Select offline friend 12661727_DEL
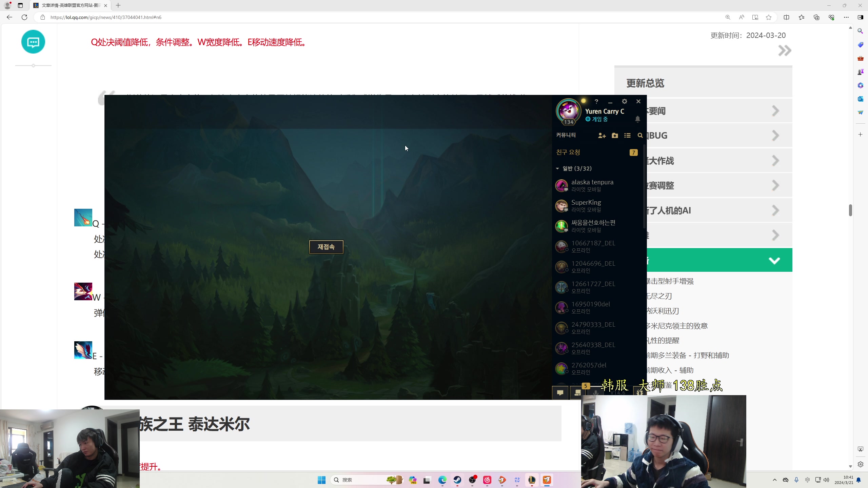The height and width of the screenshot is (488, 868). point(597,287)
